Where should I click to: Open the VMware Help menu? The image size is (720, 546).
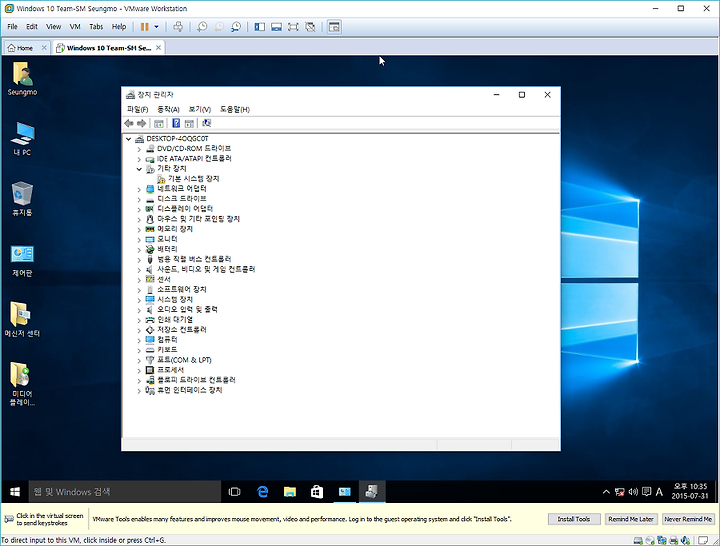tap(119, 27)
